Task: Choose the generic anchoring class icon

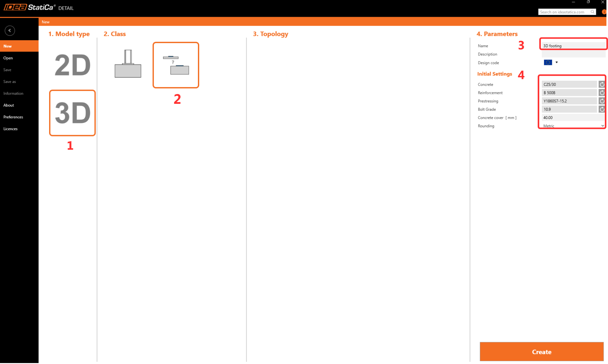Action: (x=176, y=65)
